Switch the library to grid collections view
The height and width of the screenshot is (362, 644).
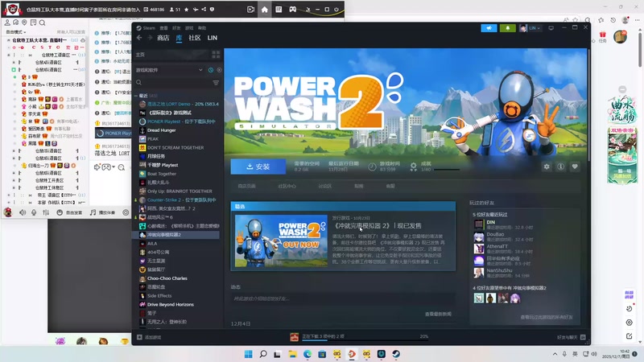coord(216,55)
